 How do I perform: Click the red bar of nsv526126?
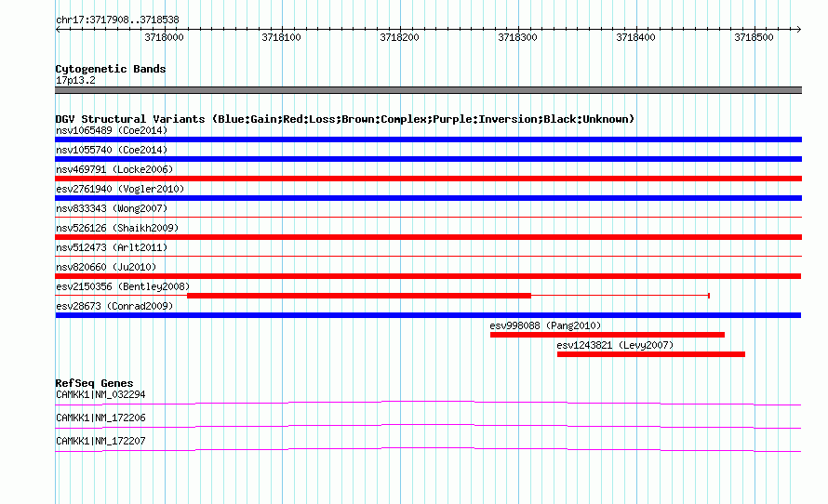pos(428,237)
